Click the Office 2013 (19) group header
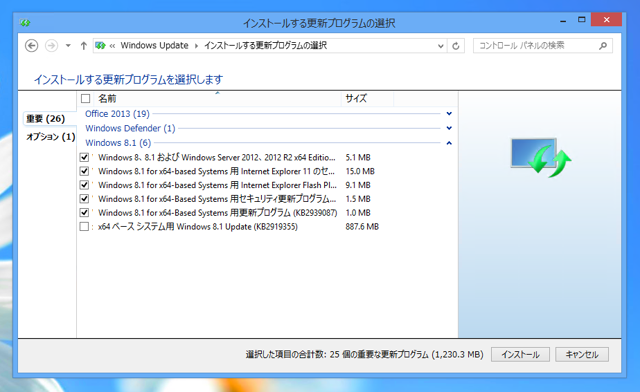 pyautogui.click(x=117, y=114)
